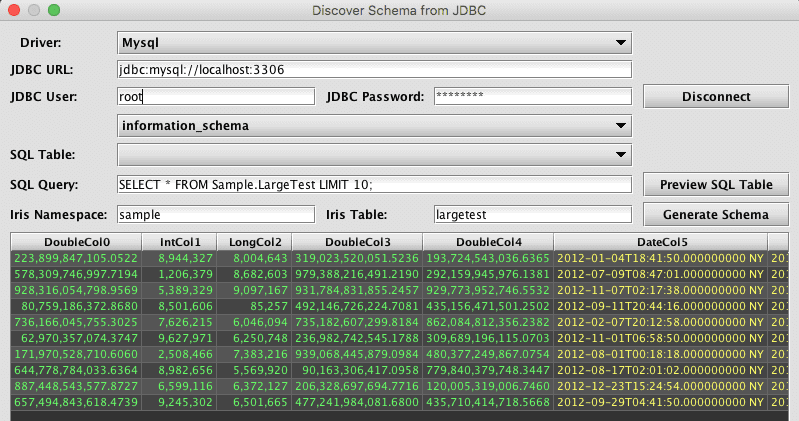Click the SQL Query text field
Viewport: 799px width, 421px height.
tap(375, 185)
